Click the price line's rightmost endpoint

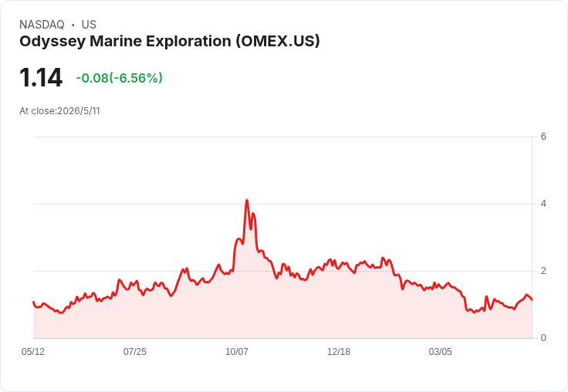532,299
